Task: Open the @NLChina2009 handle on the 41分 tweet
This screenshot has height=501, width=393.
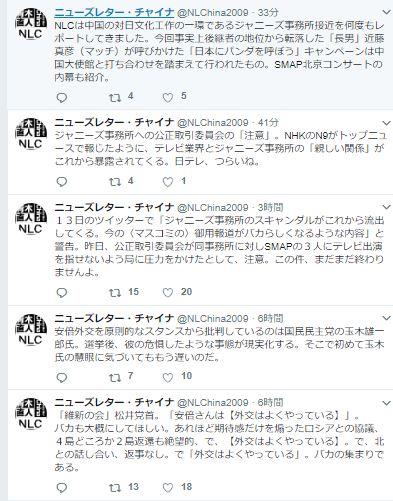Action: [213, 123]
